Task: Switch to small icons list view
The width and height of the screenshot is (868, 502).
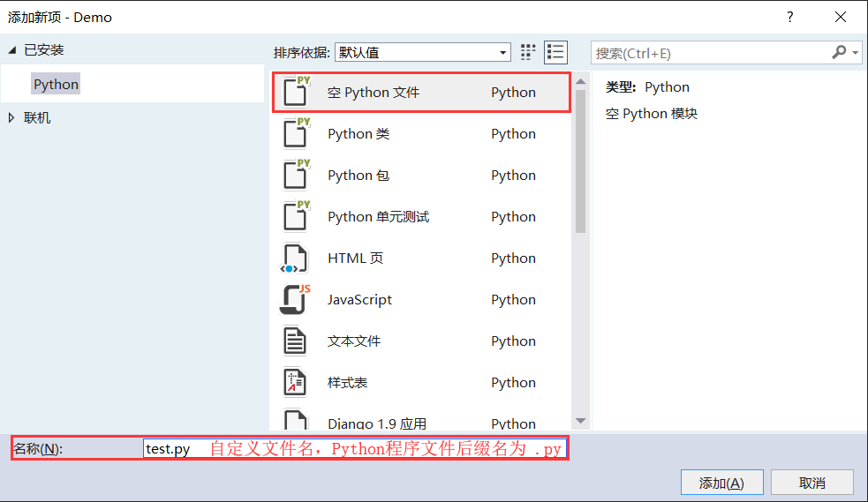Action: (x=555, y=53)
